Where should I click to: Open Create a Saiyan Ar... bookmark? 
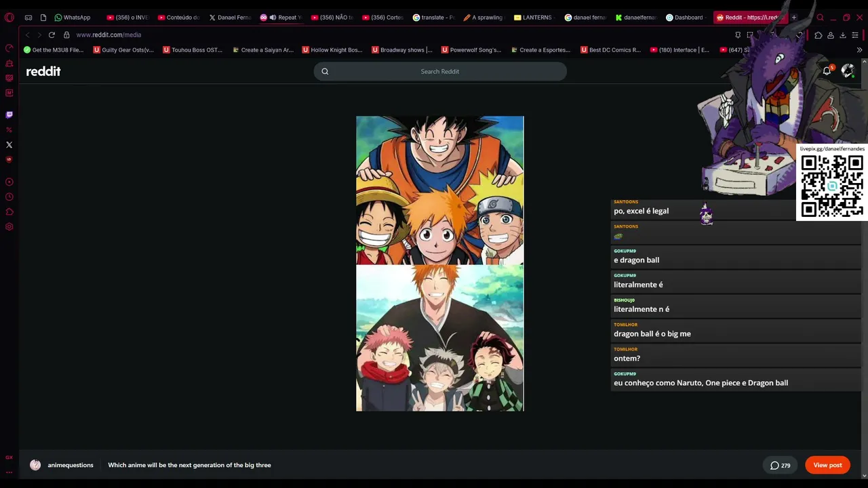pyautogui.click(x=262, y=49)
